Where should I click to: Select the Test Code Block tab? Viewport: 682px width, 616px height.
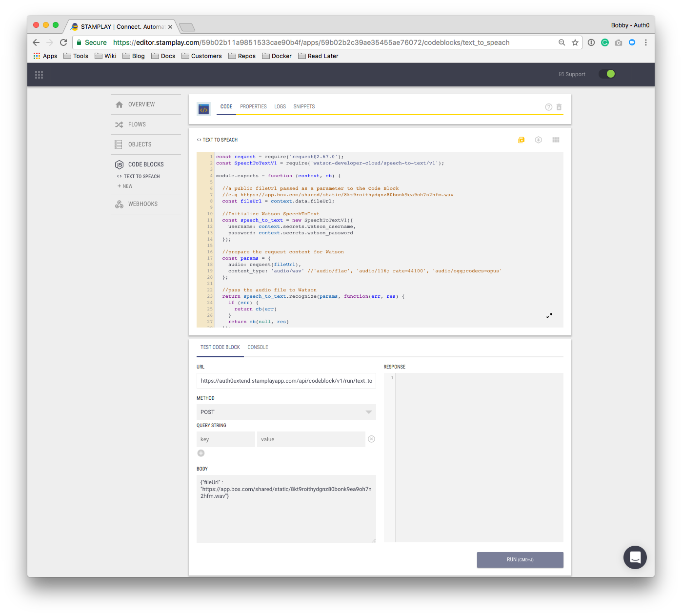(220, 348)
